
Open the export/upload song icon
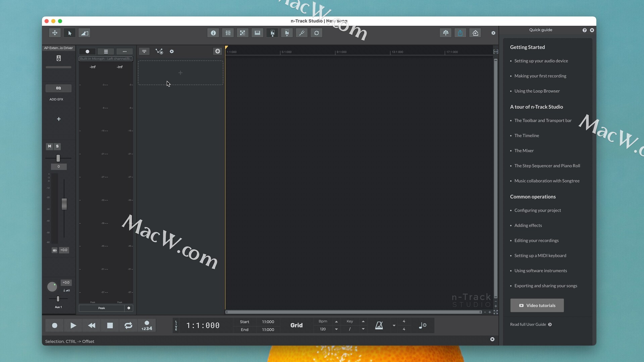coord(475,33)
